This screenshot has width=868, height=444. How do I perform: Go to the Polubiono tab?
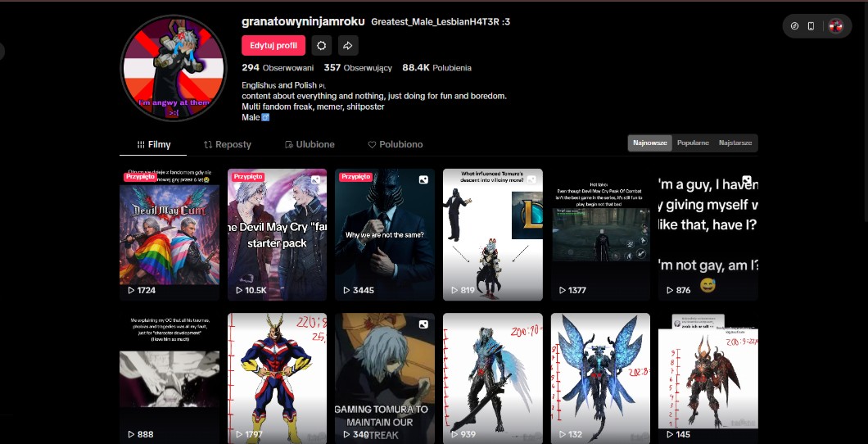tap(396, 144)
